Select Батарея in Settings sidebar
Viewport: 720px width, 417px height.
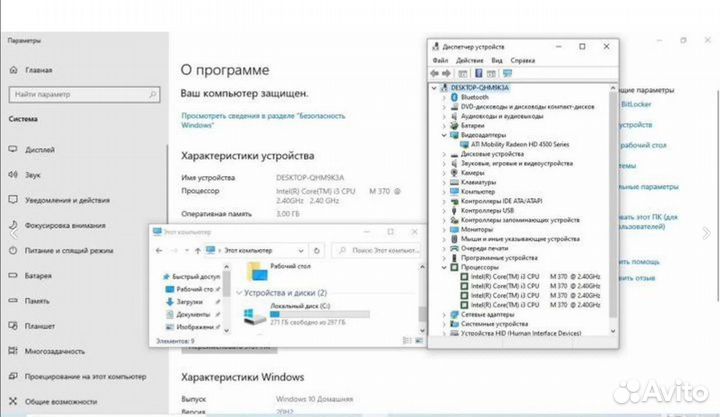(x=38, y=276)
